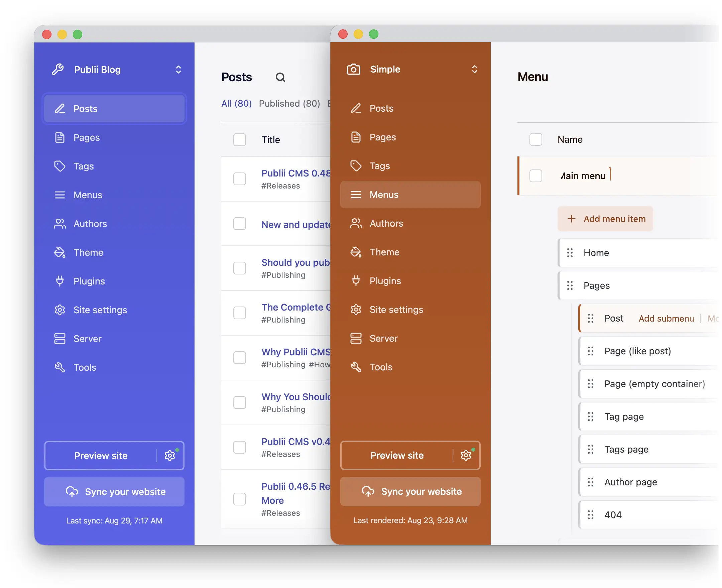The image size is (722, 588).
Task: Click the paint bucket Theme icon in orange sidebar
Action: click(356, 252)
